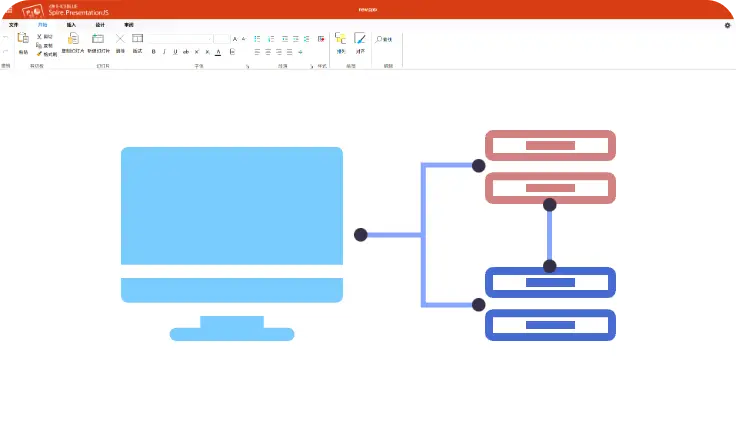Click the Delete slide X icon
Screen dimensions: 736x424
[x=120, y=39]
